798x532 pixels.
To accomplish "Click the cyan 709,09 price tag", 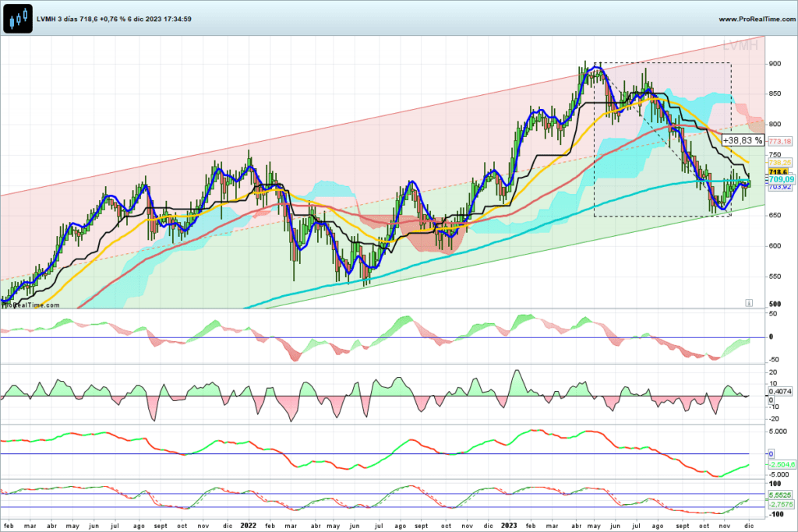I will coord(781,179).
